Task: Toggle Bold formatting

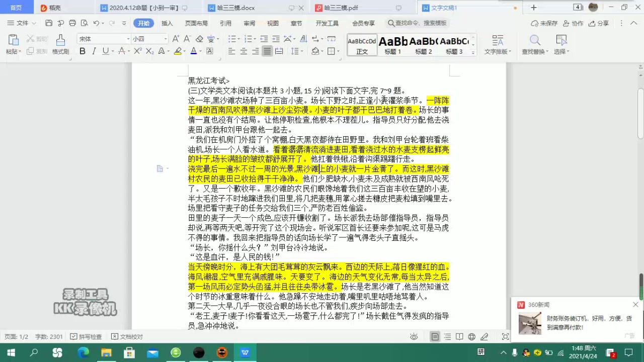Action: point(82,51)
